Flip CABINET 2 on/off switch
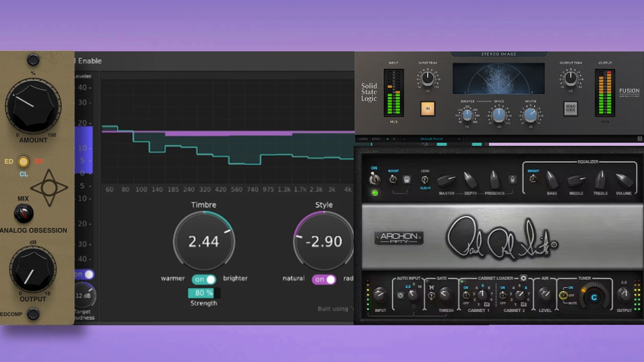644x362 pixels. [502, 295]
